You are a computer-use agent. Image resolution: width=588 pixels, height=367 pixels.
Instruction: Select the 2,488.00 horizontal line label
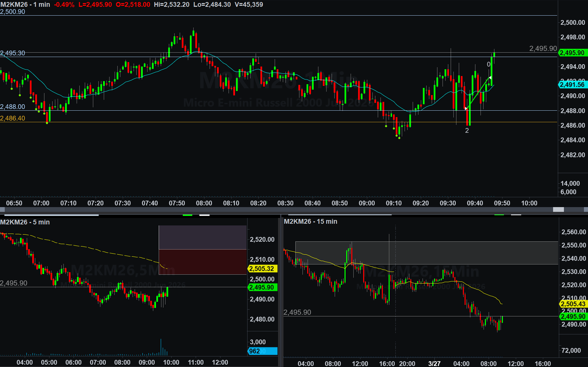coord(13,107)
